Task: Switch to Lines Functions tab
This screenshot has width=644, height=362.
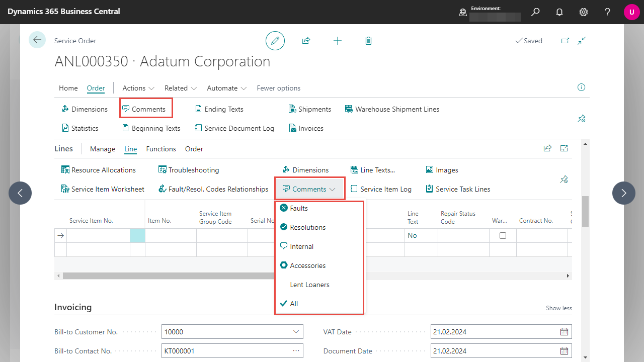Action: (x=161, y=149)
